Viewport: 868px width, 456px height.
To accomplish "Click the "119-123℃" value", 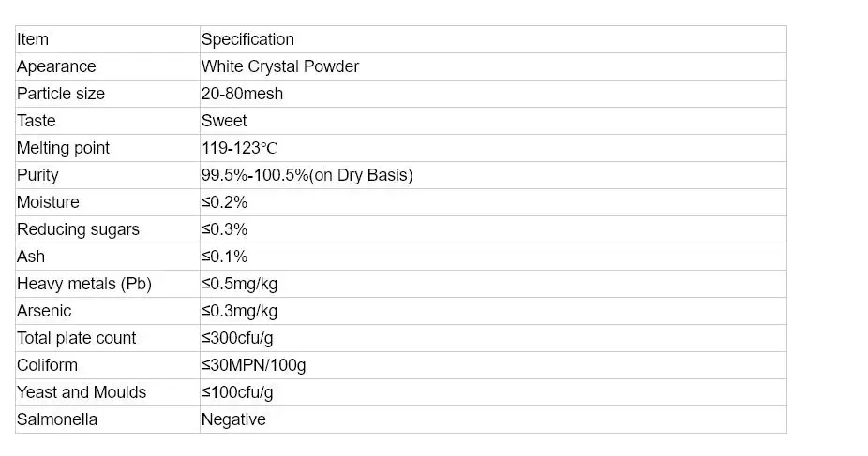I will (240, 148).
